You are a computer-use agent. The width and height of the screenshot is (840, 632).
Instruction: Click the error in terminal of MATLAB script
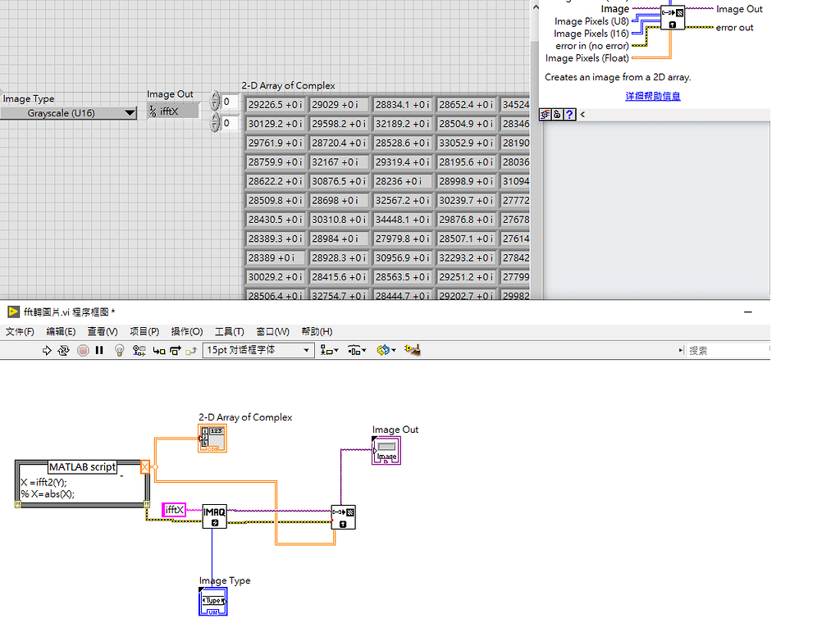pos(18,504)
